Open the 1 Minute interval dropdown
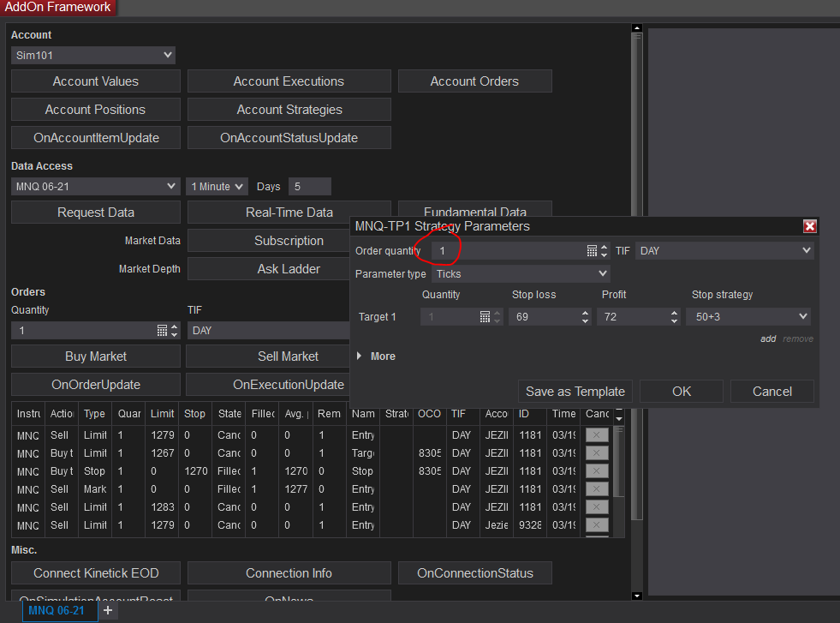Screen dimensions: 840x623 click(217, 187)
